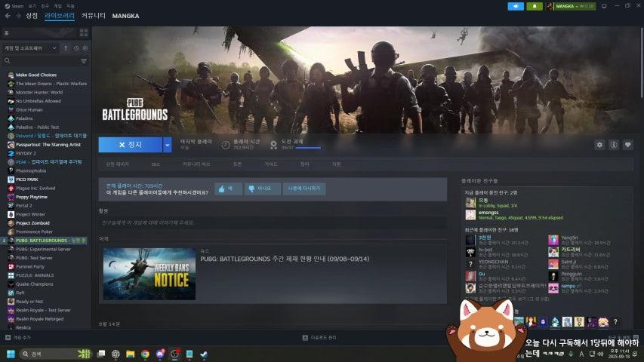Open the dropdown arrow beside the stop button
644x362 pixels.
(x=167, y=145)
